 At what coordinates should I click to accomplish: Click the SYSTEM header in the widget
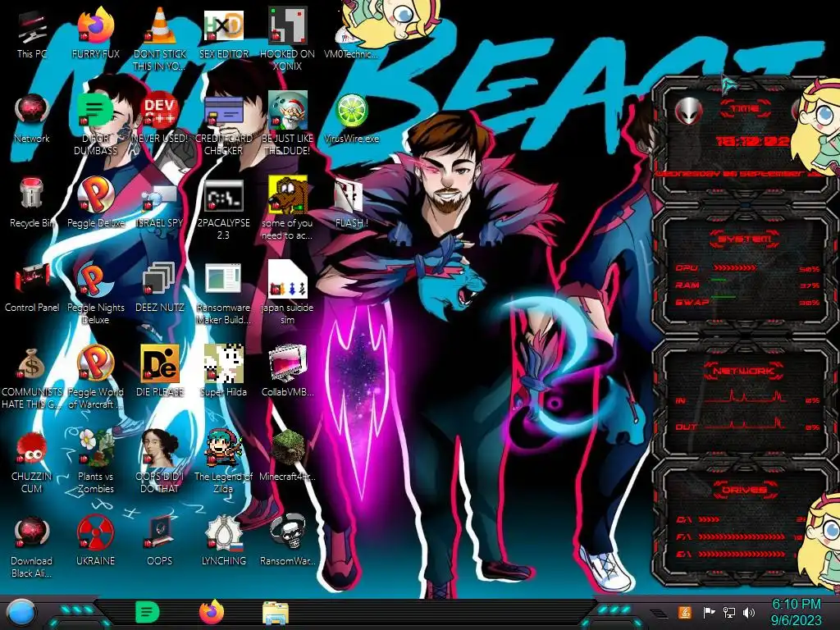745,239
